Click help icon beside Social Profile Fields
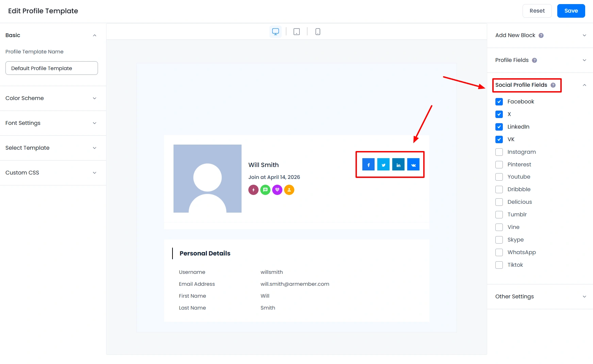 [553, 85]
